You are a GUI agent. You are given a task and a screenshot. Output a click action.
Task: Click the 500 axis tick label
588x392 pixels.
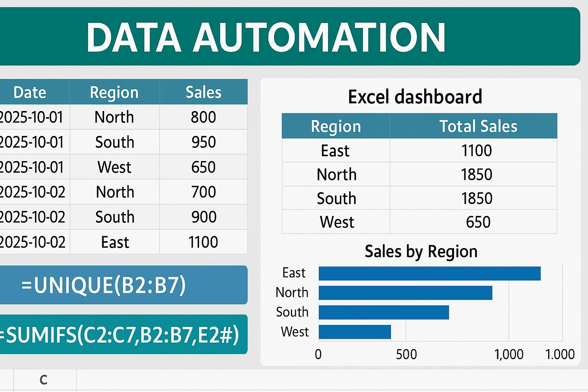pyautogui.click(x=406, y=354)
